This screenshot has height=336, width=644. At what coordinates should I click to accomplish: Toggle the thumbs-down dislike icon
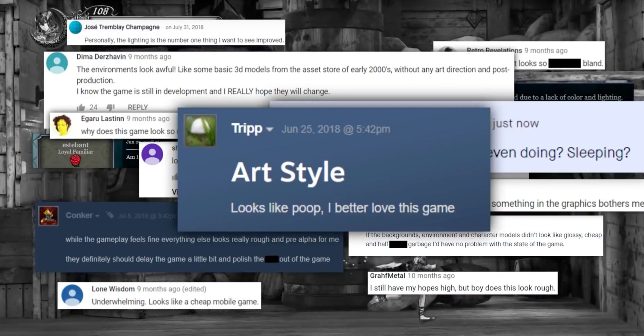tap(111, 107)
